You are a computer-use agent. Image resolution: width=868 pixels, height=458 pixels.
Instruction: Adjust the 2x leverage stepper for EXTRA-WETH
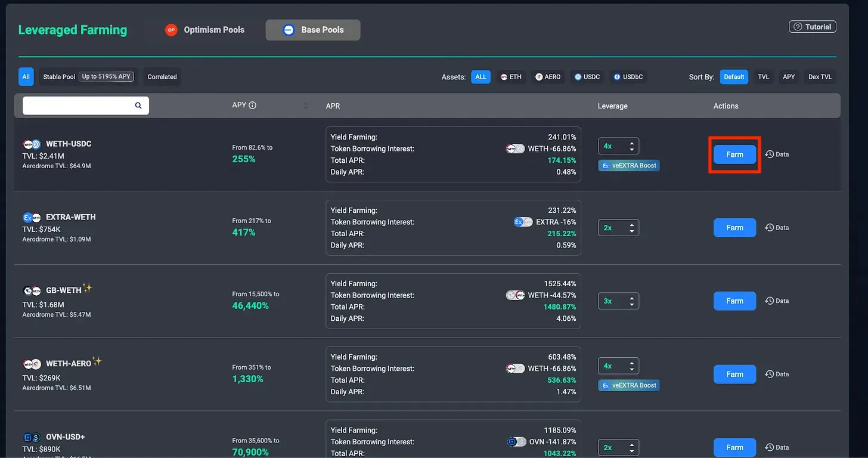[619, 228]
